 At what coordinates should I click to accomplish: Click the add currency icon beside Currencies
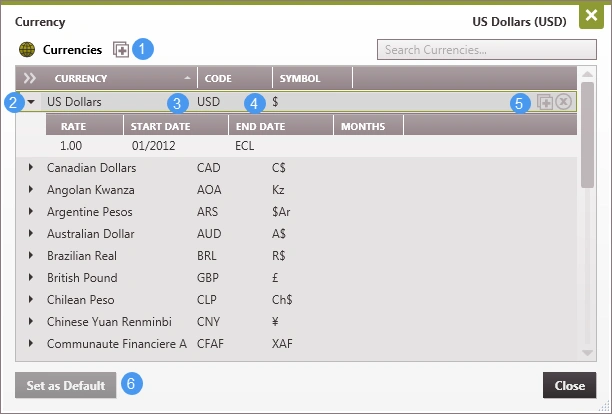(121, 49)
